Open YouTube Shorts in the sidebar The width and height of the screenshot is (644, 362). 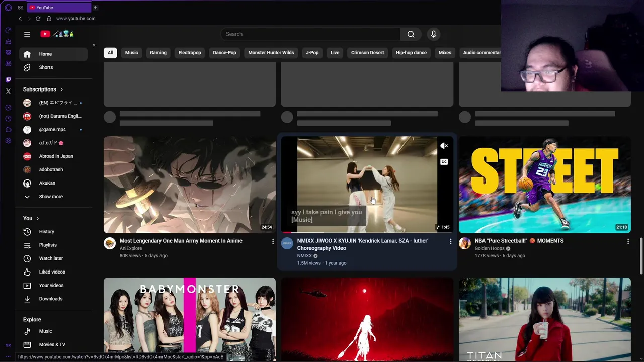click(x=53, y=67)
